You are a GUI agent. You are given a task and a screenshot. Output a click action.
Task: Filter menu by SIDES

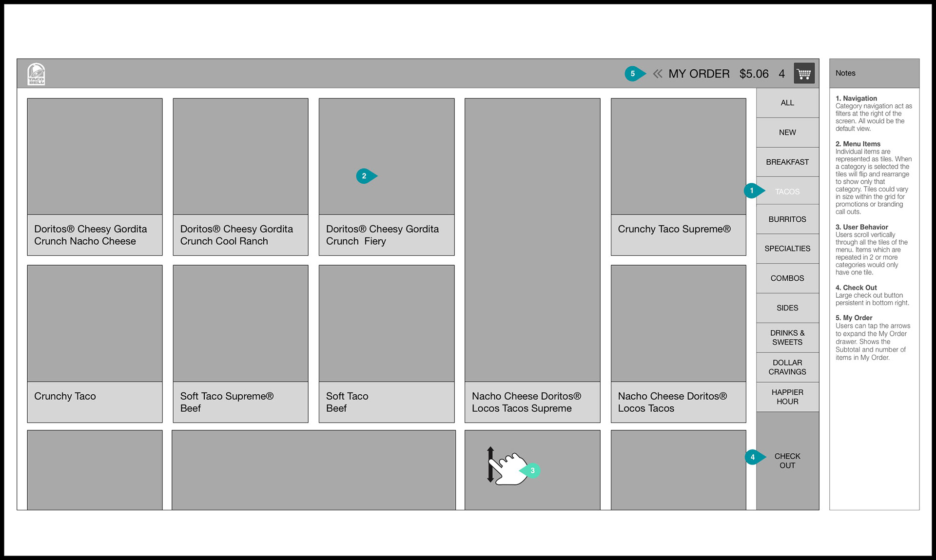[787, 308]
